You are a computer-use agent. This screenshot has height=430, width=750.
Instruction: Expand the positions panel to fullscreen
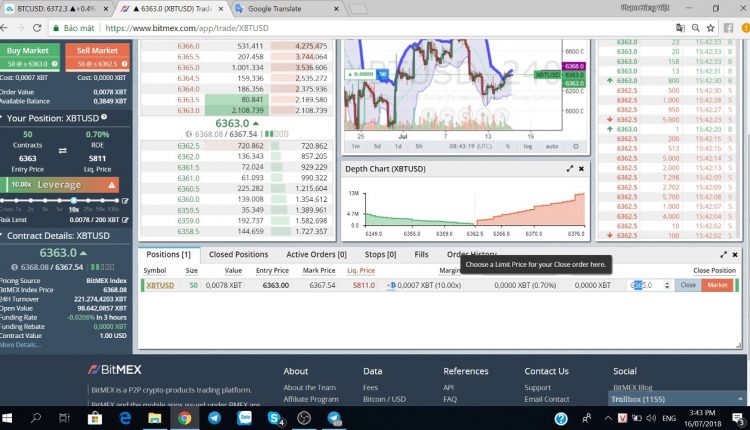(x=723, y=255)
